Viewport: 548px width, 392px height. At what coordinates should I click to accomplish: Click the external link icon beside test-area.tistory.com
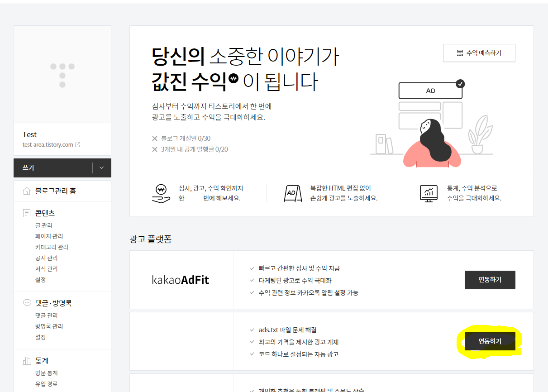coord(78,145)
